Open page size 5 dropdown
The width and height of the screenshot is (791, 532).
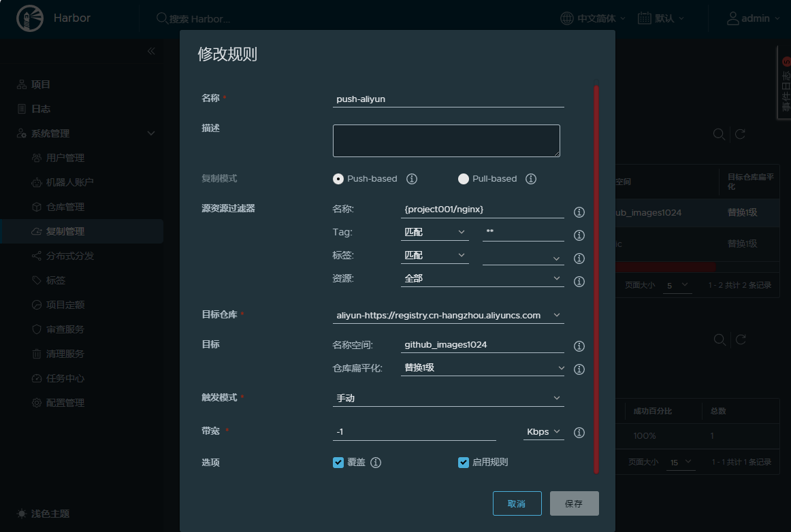tap(677, 286)
